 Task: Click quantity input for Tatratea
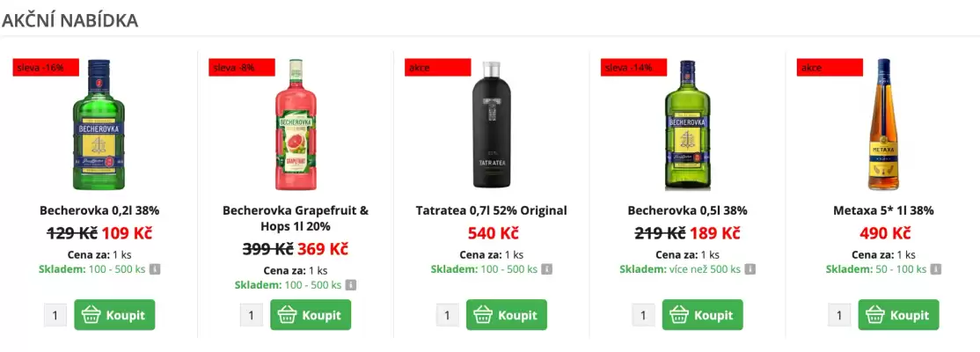tap(447, 315)
